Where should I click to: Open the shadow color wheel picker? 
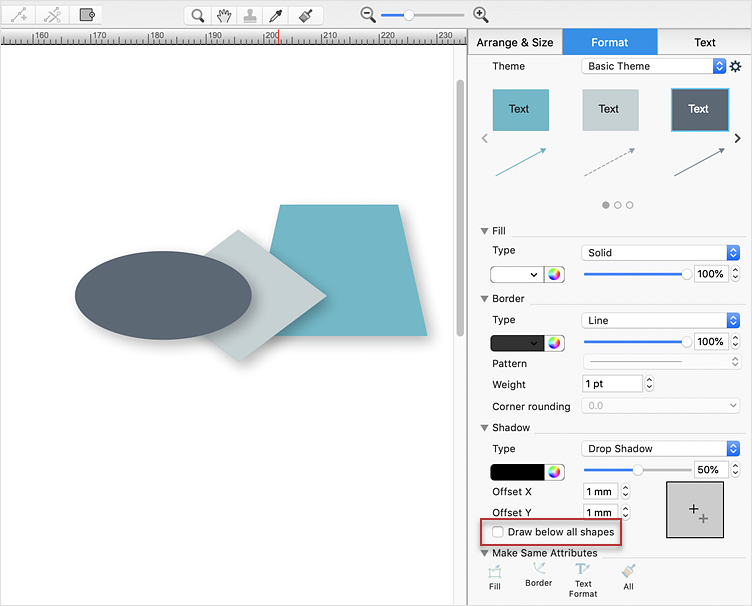click(554, 471)
